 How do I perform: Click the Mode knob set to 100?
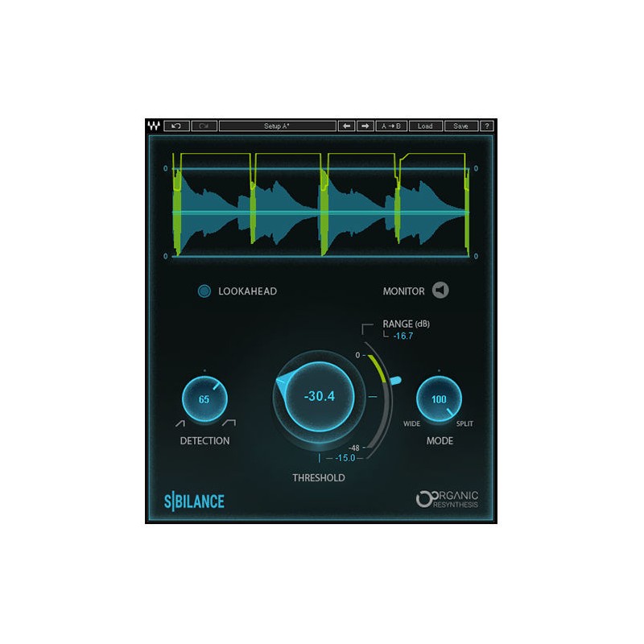440,398
